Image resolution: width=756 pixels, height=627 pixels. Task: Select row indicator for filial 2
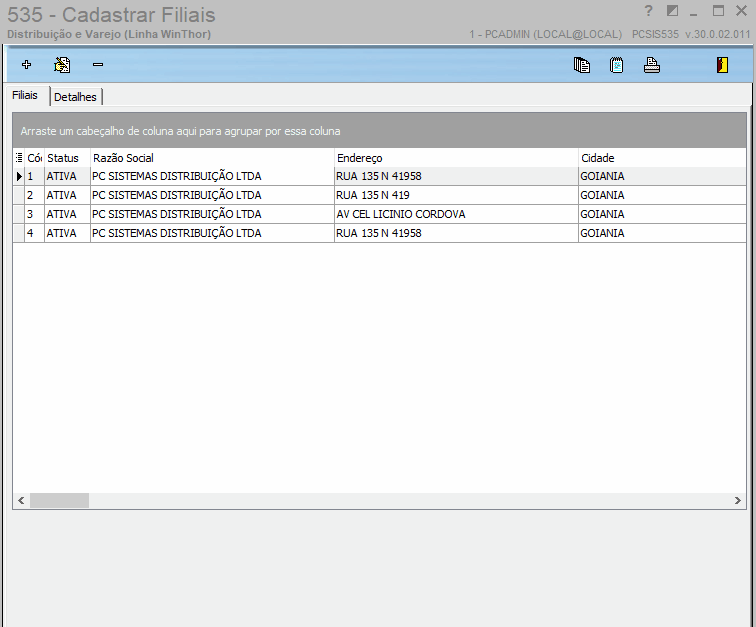click(x=19, y=195)
